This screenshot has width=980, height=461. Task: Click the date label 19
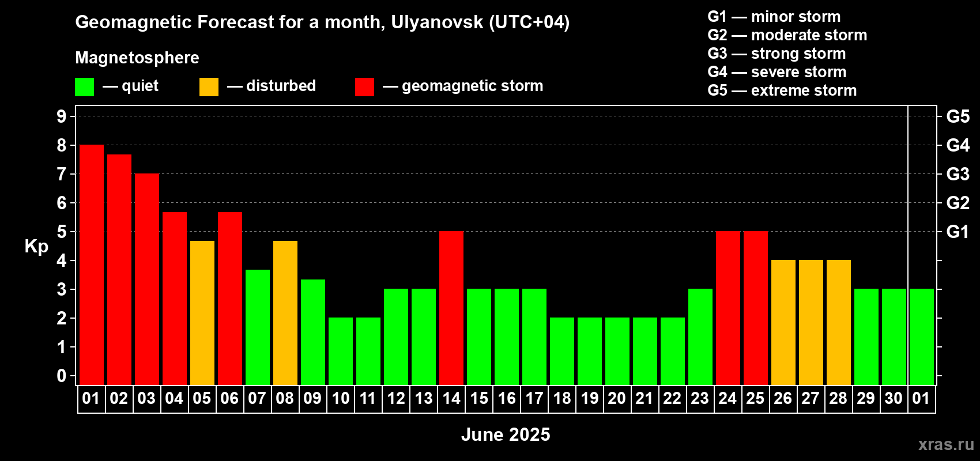point(590,399)
